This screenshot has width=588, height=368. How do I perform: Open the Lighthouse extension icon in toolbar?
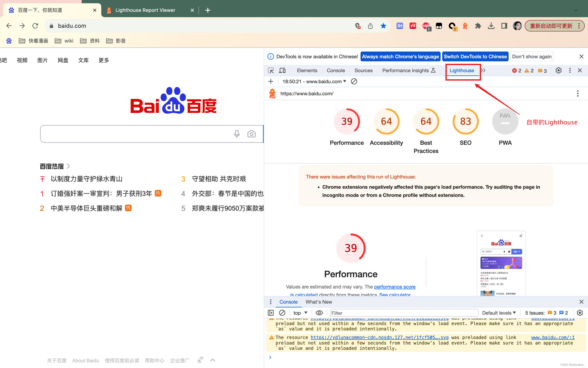pyautogui.click(x=465, y=26)
